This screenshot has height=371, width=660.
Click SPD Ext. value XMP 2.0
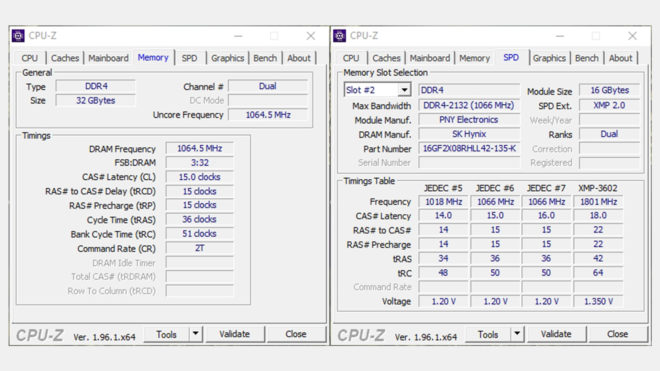(x=609, y=106)
